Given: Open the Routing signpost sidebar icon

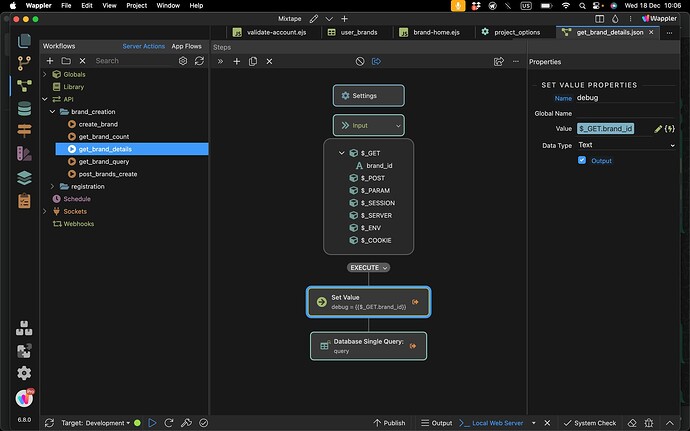Looking at the screenshot, I should tap(24, 131).
